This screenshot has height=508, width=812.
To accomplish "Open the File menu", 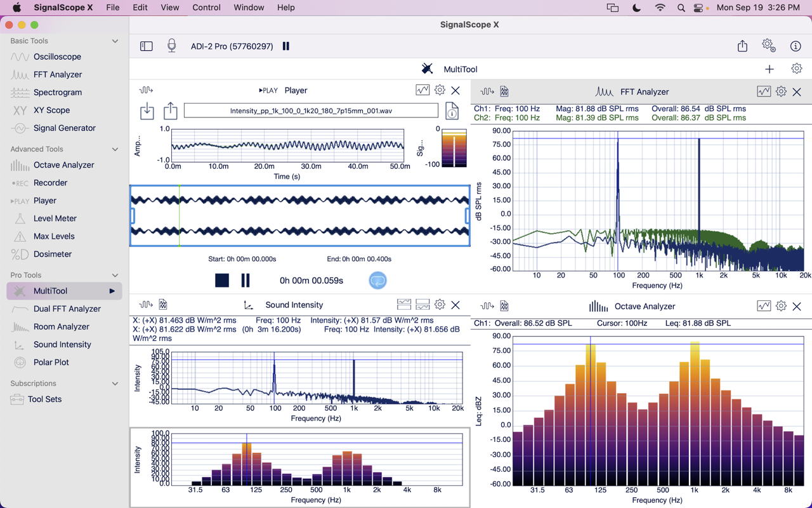I will coord(113,8).
